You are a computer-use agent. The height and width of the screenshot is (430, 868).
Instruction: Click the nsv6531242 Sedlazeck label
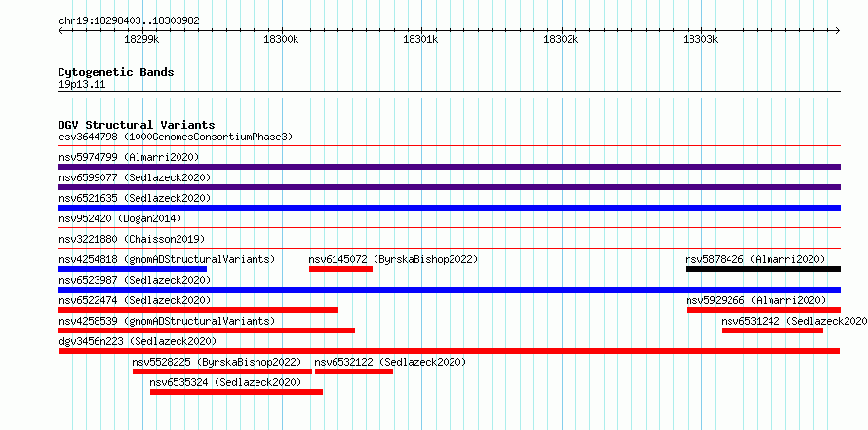pos(795,321)
